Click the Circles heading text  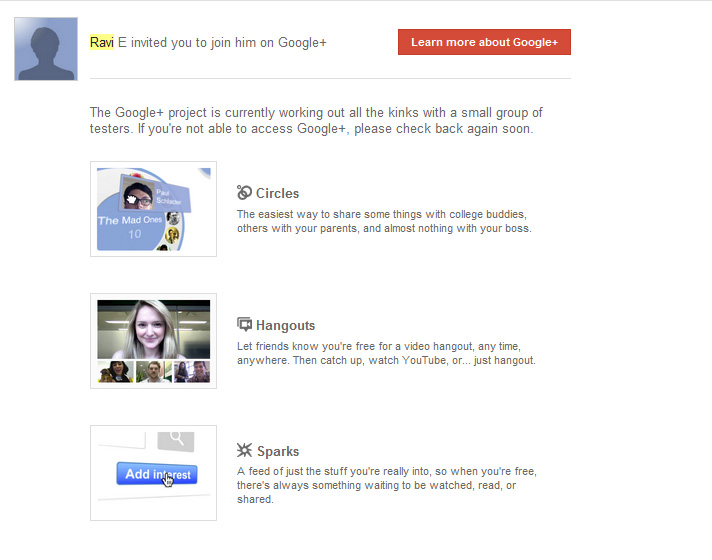(277, 193)
